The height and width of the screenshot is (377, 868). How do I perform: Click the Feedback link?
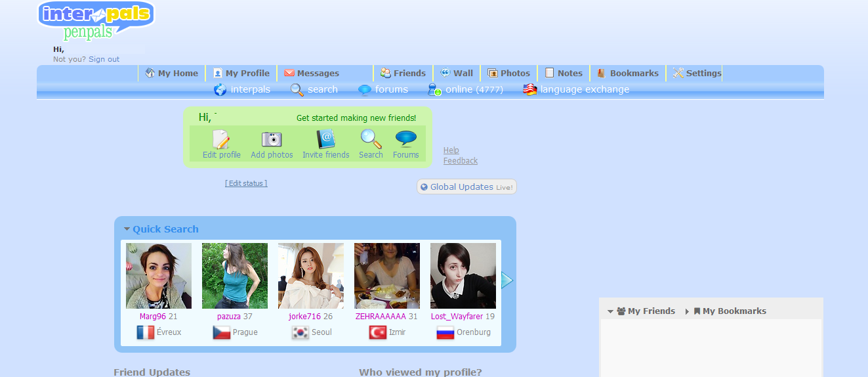pyautogui.click(x=460, y=161)
